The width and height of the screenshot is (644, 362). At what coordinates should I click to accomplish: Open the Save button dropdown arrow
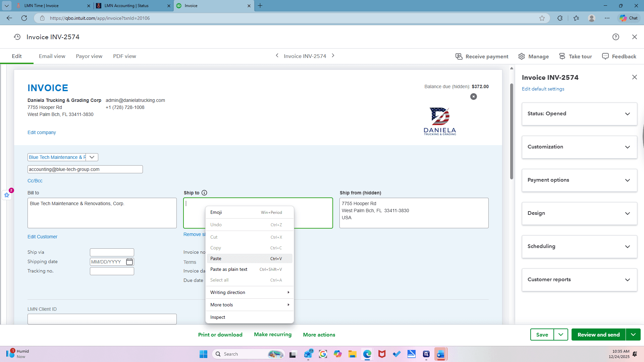point(561,335)
